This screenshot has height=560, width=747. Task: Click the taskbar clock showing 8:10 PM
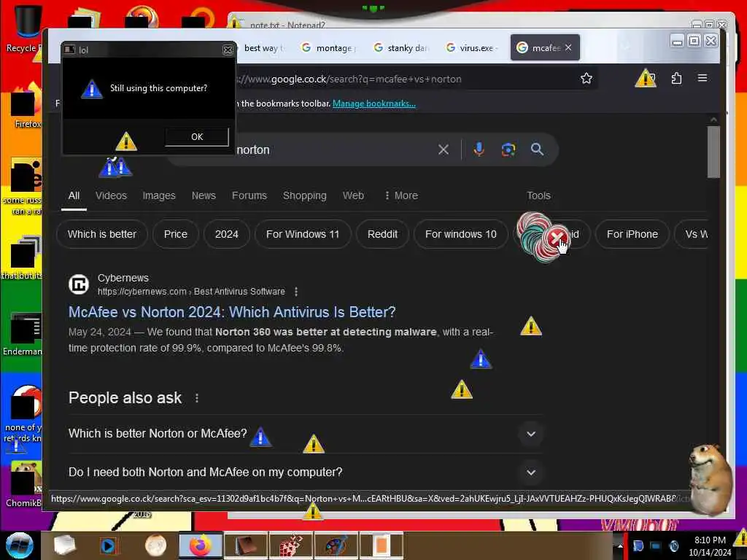710,546
